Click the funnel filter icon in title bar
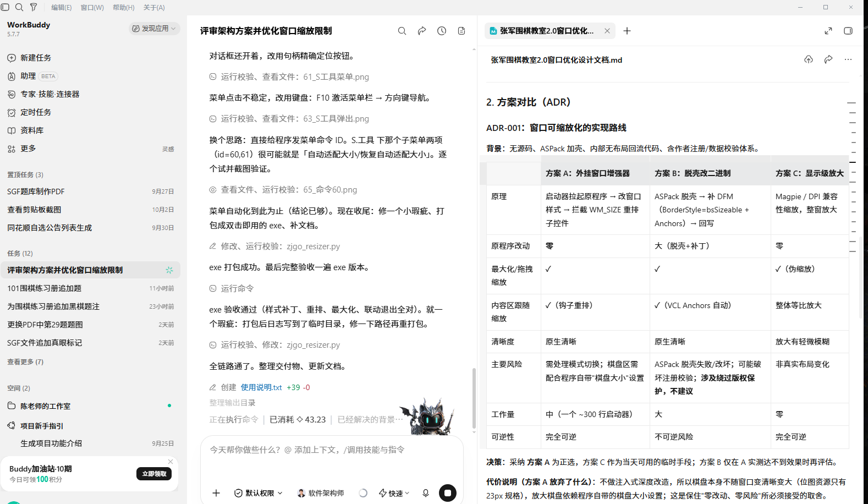Viewport: 868px width, 504px height. click(x=34, y=7)
